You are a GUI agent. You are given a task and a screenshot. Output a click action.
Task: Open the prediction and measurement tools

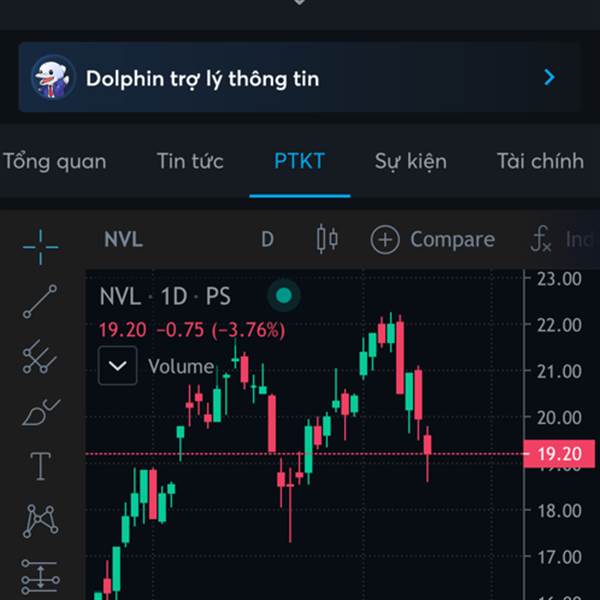coord(40,576)
